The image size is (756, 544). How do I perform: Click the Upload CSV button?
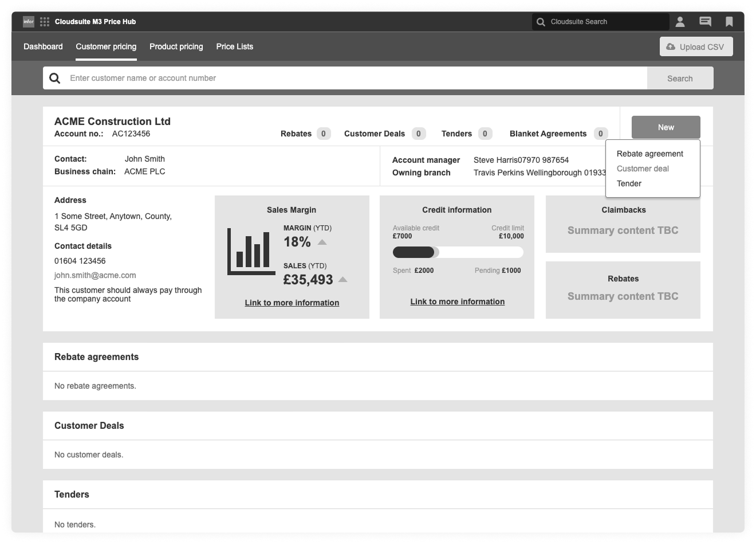pyautogui.click(x=696, y=46)
